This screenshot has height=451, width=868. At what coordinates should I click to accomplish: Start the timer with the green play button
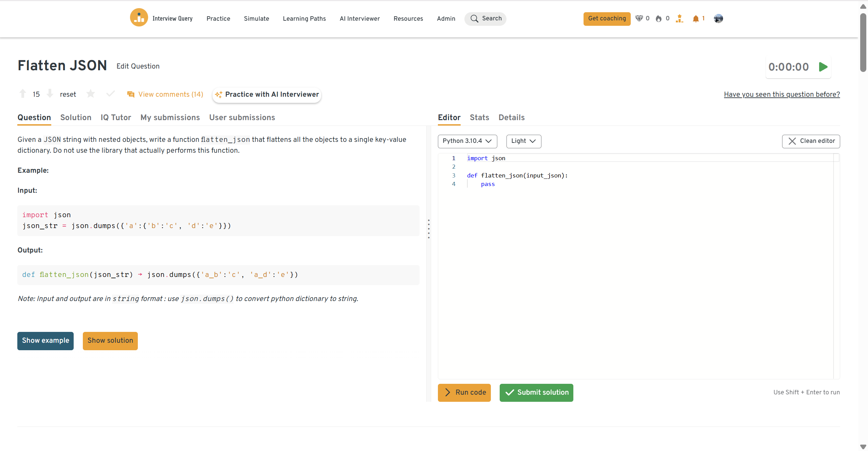[823, 67]
